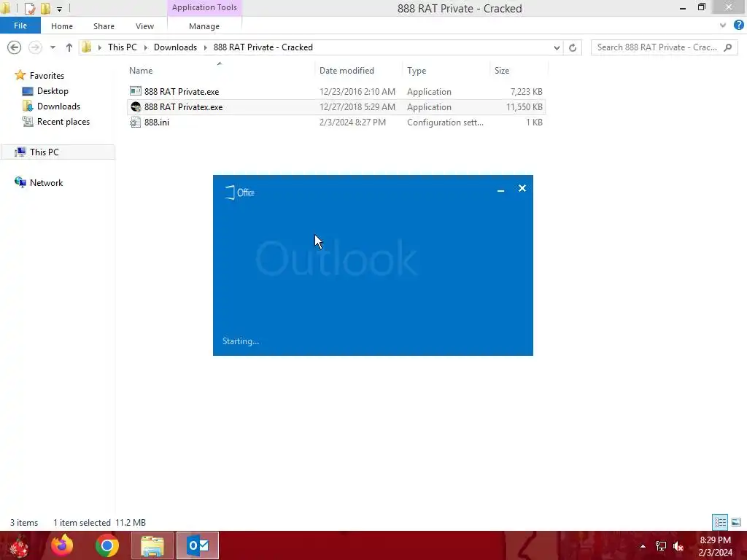This screenshot has width=747, height=560.
Task: Open the Start button on taskbar
Action: click(19, 545)
